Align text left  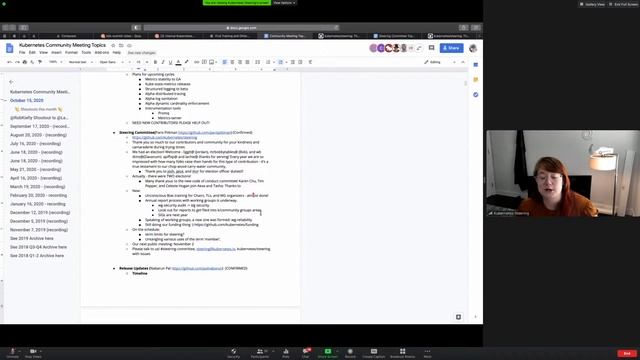click(224, 62)
